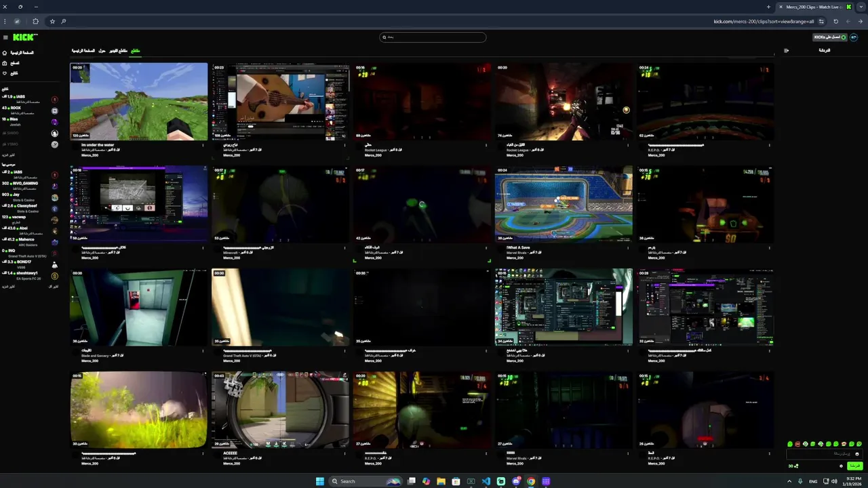868x488 pixels.
Task: Reload the page
Action: [x=835, y=21]
